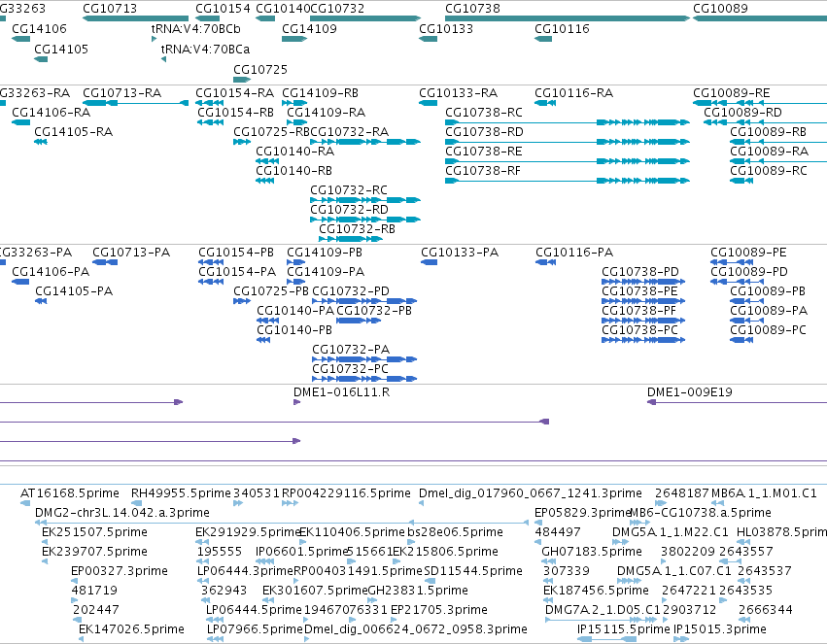
Task: Click the CG10738-RE transcript label
Action: [x=484, y=152]
